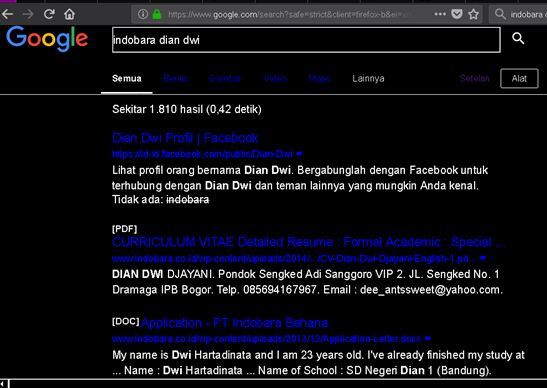Viewport: 547px width, 388px height.
Task: Click the green padlock security icon
Action: [157, 14]
